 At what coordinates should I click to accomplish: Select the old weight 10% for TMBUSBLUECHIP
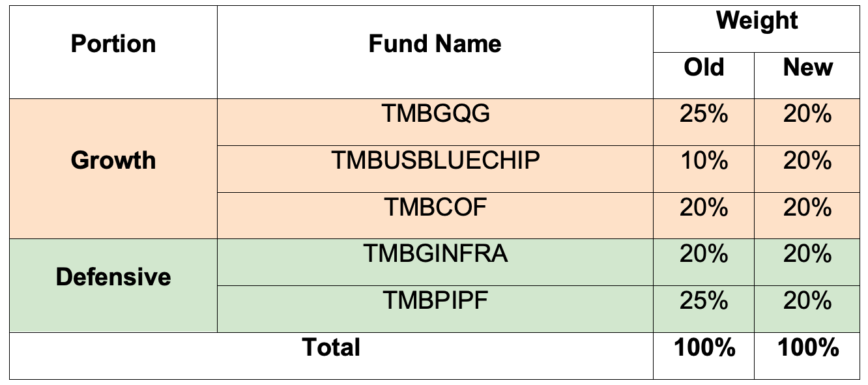pyautogui.click(x=704, y=161)
